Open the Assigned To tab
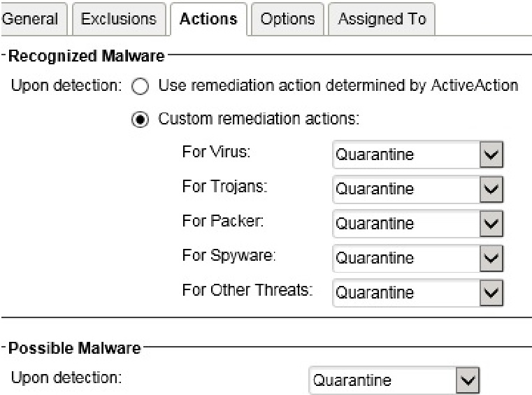Image resolution: width=532 pixels, height=395 pixels. 382,19
